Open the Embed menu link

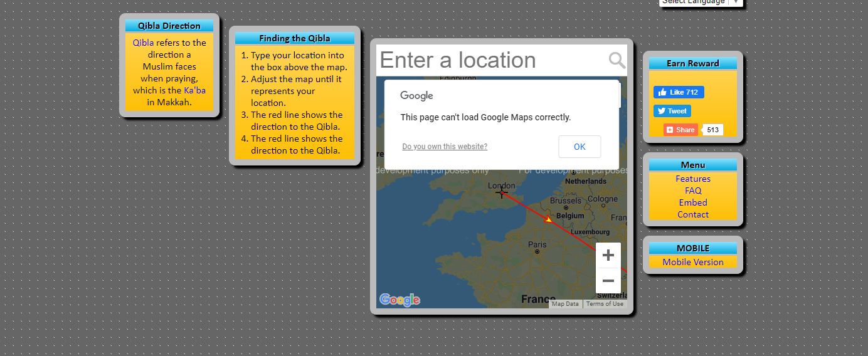pos(693,202)
